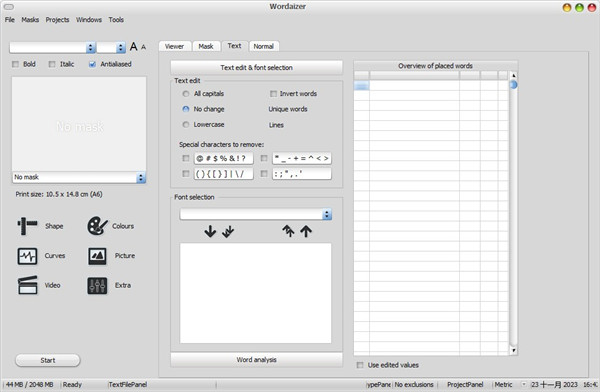Image resolution: width=600 pixels, height=392 pixels.
Task: Switch to the Text tab
Action: pyautogui.click(x=235, y=46)
